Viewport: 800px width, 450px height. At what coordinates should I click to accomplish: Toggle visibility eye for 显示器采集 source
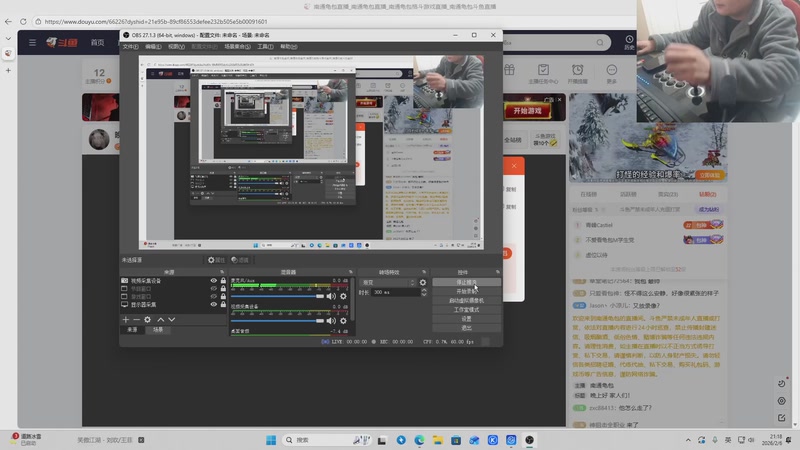tap(214, 305)
